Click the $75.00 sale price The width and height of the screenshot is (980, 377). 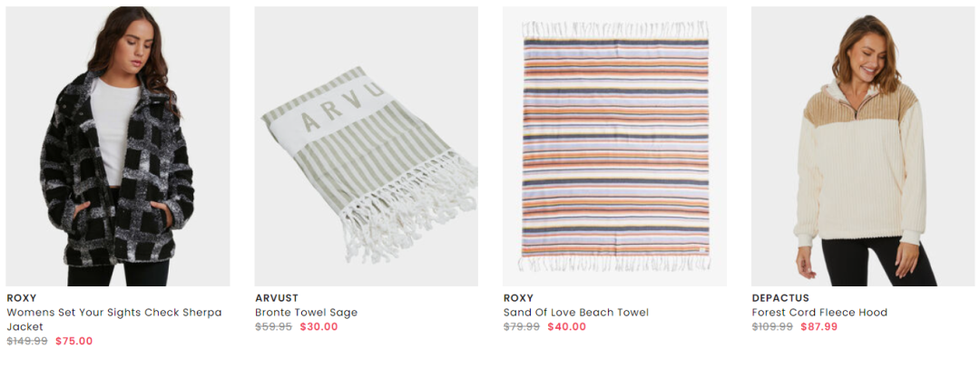(x=73, y=342)
